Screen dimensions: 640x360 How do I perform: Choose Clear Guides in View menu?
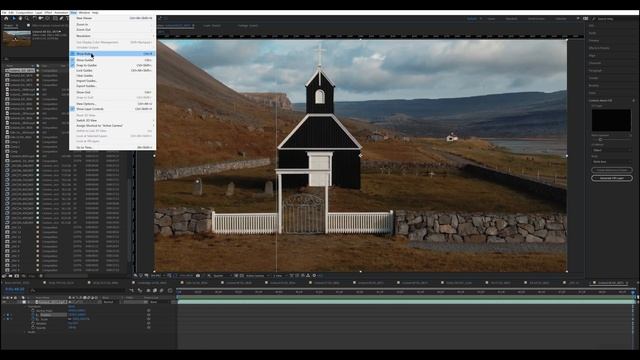coord(112,76)
